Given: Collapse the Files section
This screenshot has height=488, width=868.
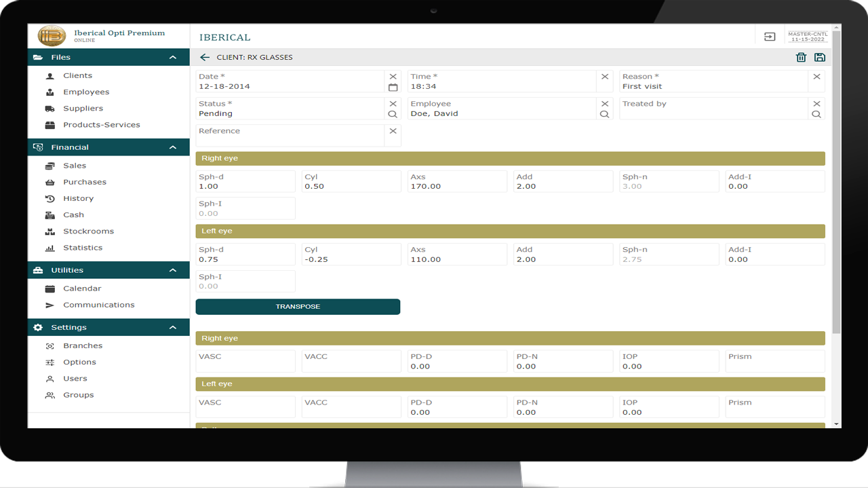Looking at the screenshot, I should click(173, 58).
